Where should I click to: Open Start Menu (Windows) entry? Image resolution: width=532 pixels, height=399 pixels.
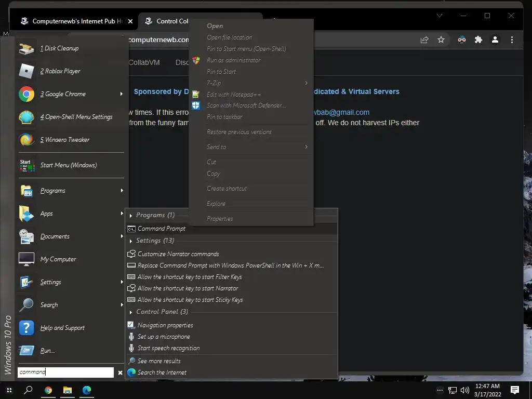tap(71, 165)
